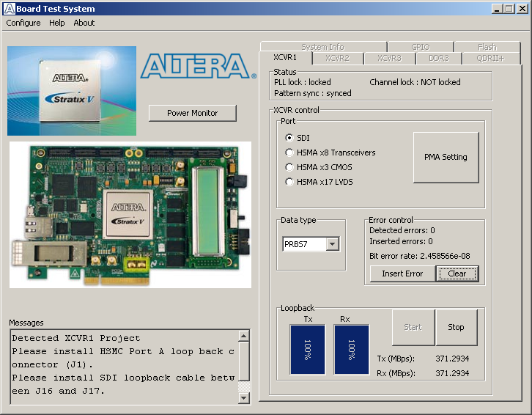Click the Rx 100% progress bar

tap(352, 350)
